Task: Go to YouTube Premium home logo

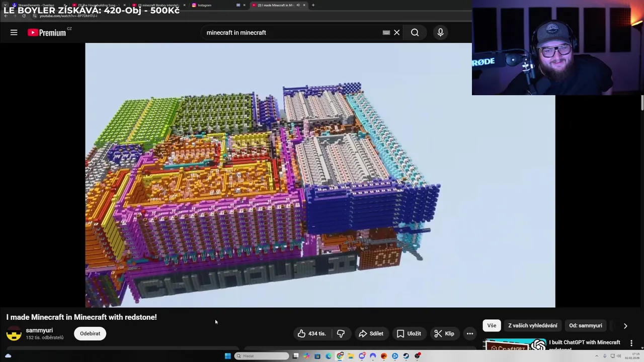Action: (x=47, y=33)
